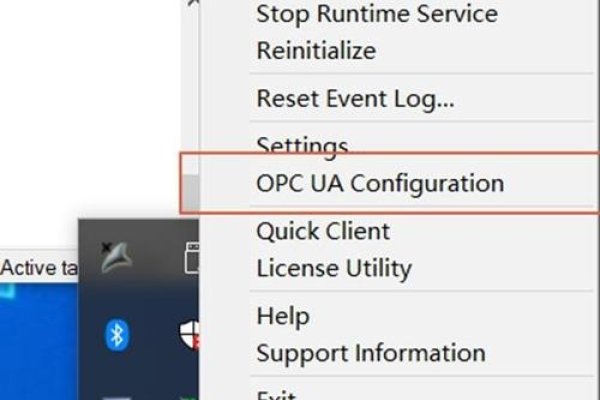Select Stop Runtime Service
Viewport: 600px width, 400px height.
click(377, 15)
